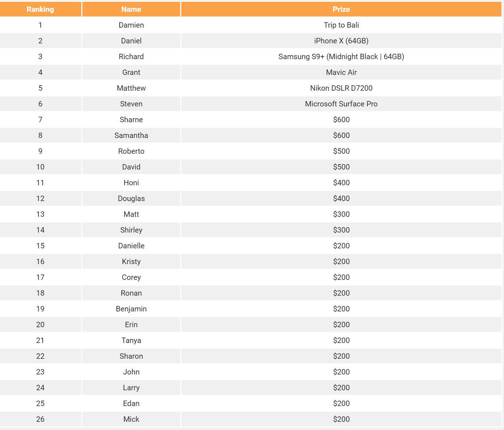Select the name Benjamin in row 19
Image resolution: width=504 pixels, height=430 pixels.
pos(131,309)
